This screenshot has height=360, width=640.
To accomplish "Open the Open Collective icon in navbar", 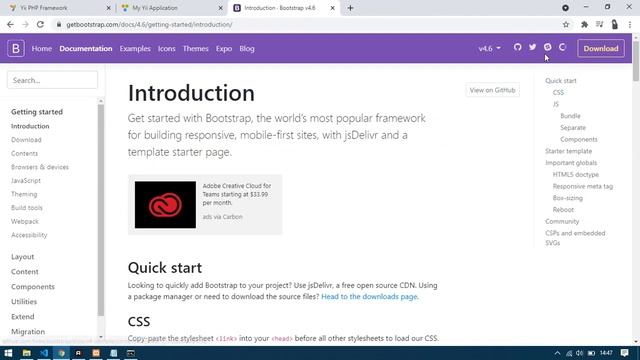I will coord(562,47).
